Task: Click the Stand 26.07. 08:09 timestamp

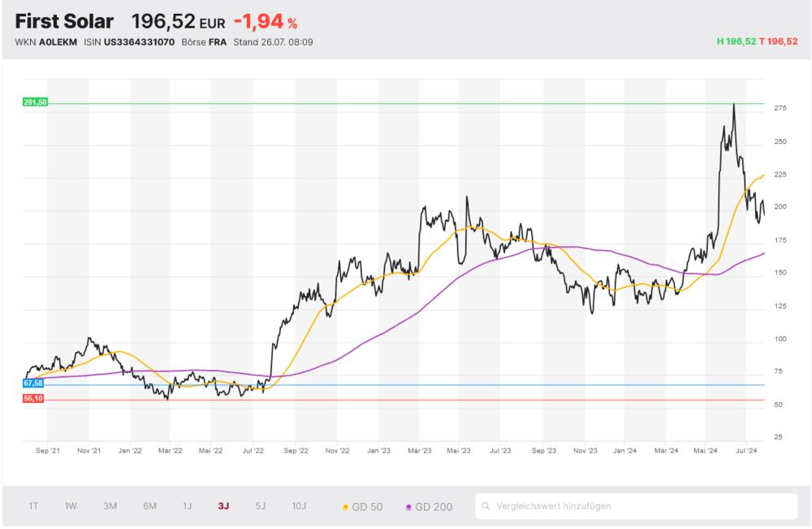Action: (273, 42)
